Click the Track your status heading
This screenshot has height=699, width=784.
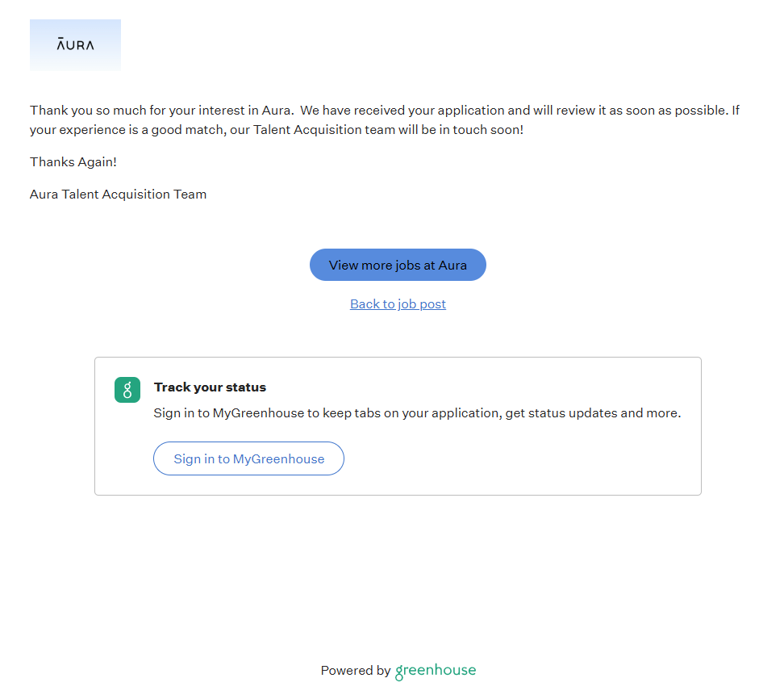click(210, 387)
